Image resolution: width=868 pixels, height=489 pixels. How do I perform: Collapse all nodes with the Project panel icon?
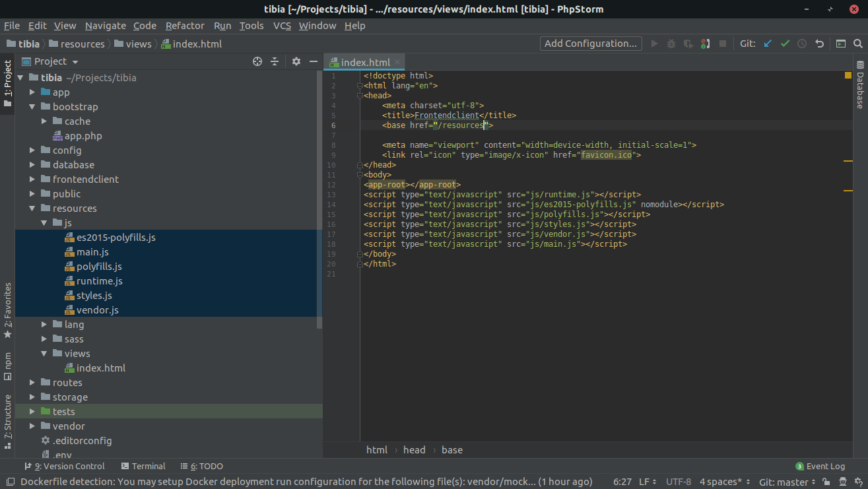tap(275, 61)
